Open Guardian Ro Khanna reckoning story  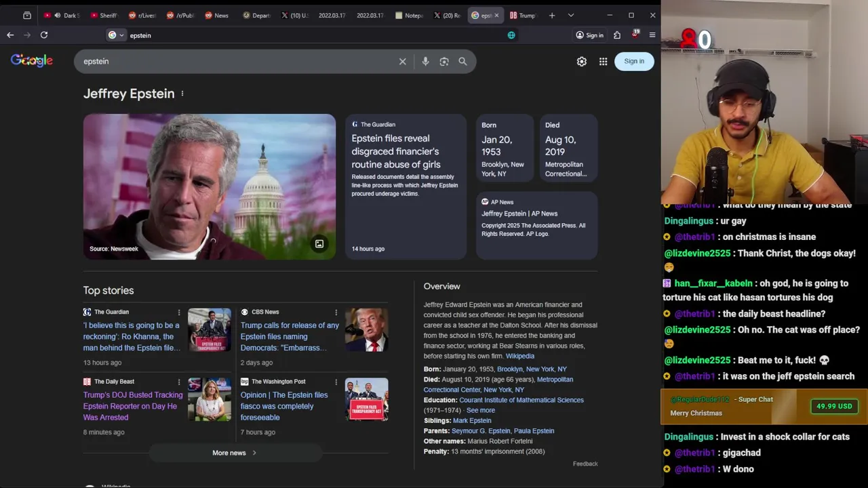coord(132,336)
